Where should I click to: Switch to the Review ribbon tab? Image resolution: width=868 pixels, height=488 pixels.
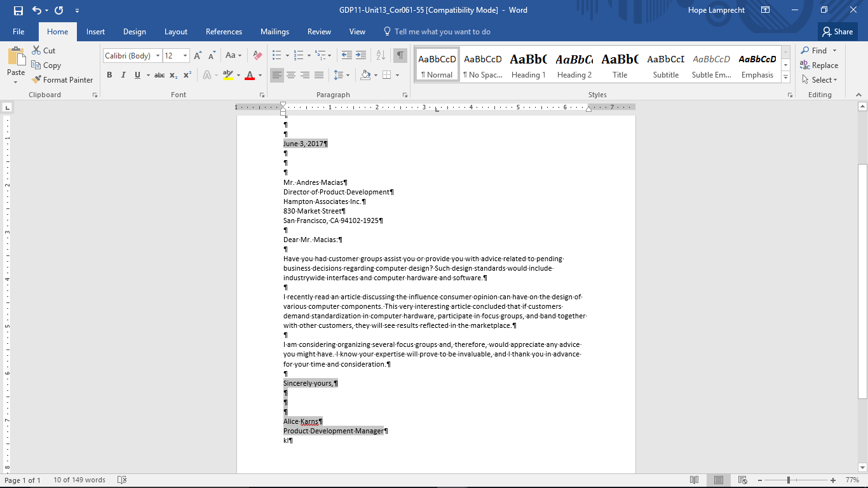point(319,31)
